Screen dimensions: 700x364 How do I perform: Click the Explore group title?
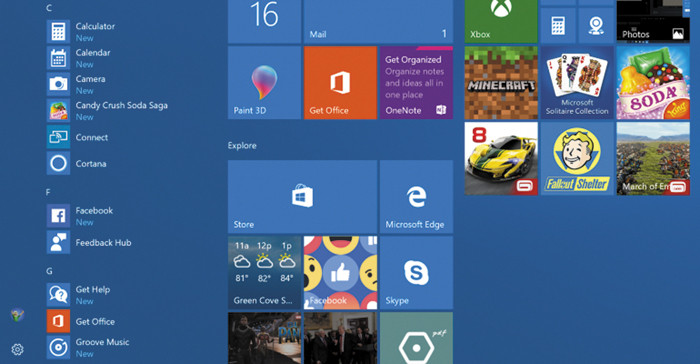pyautogui.click(x=242, y=146)
